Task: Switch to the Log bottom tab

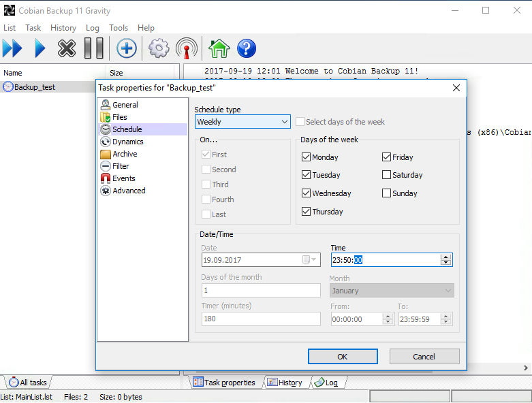Action: click(x=328, y=383)
